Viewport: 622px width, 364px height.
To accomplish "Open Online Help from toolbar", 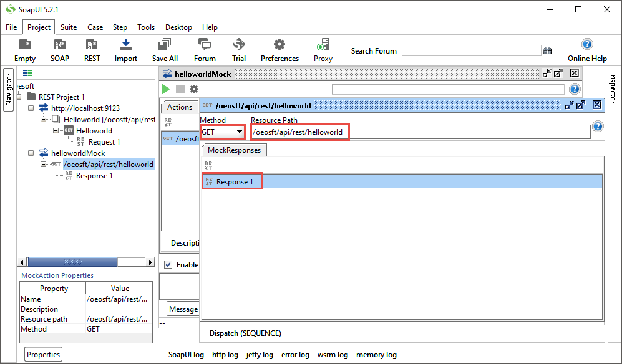I will 587,50.
